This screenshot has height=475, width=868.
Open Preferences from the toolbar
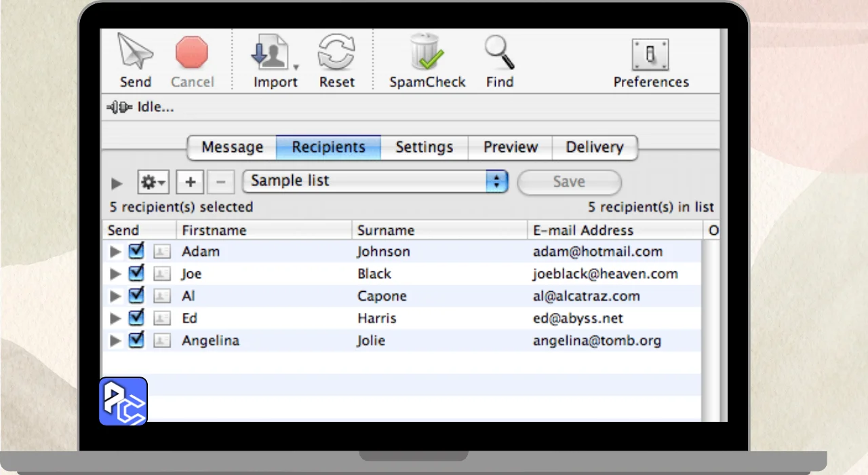(x=650, y=55)
